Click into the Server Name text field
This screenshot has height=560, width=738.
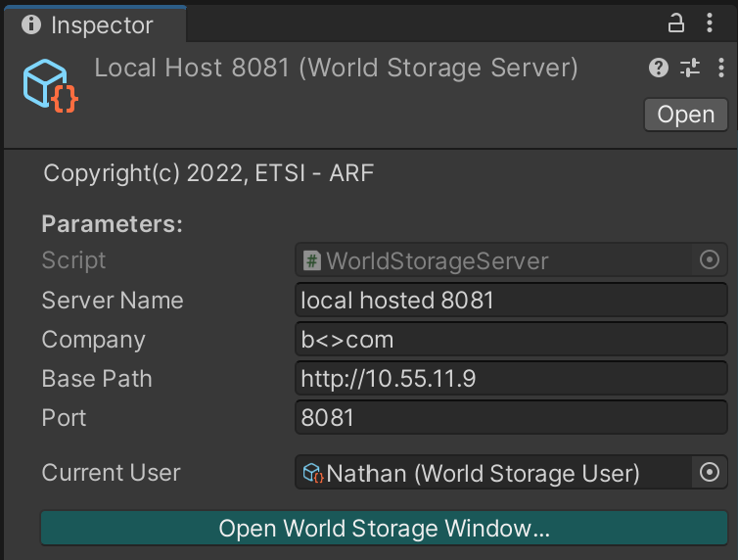[x=511, y=301]
